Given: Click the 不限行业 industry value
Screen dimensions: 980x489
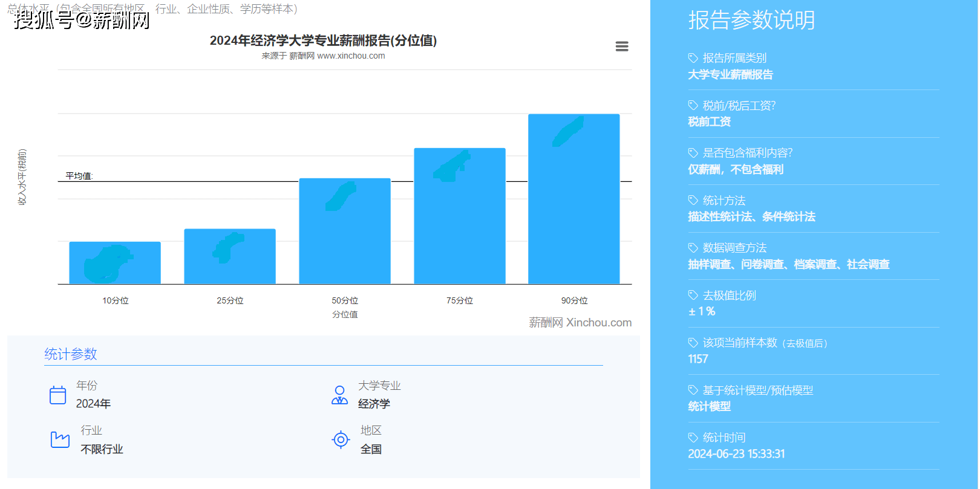Looking at the screenshot, I should [x=102, y=449].
